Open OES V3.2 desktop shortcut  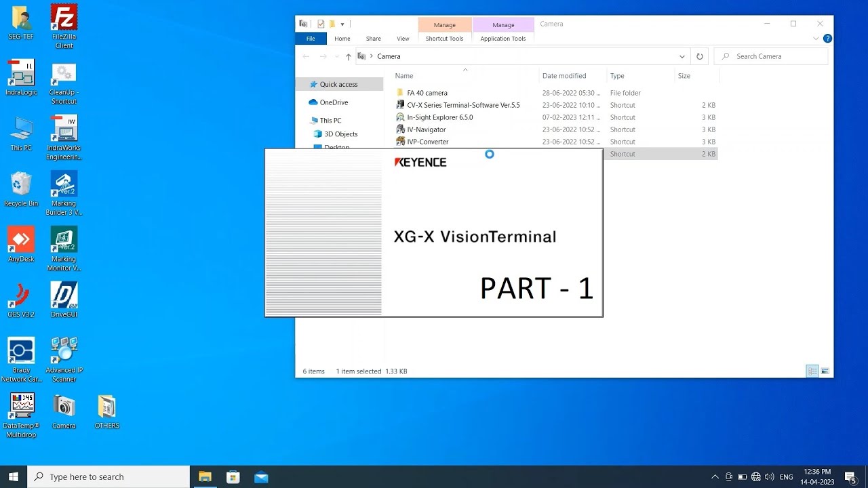[21, 300]
